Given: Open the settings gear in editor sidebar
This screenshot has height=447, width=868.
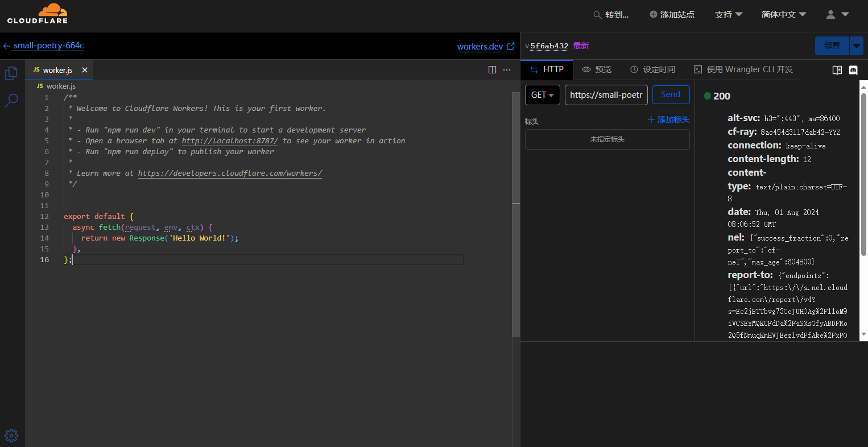Looking at the screenshot, I should click(x=11, y=436).
